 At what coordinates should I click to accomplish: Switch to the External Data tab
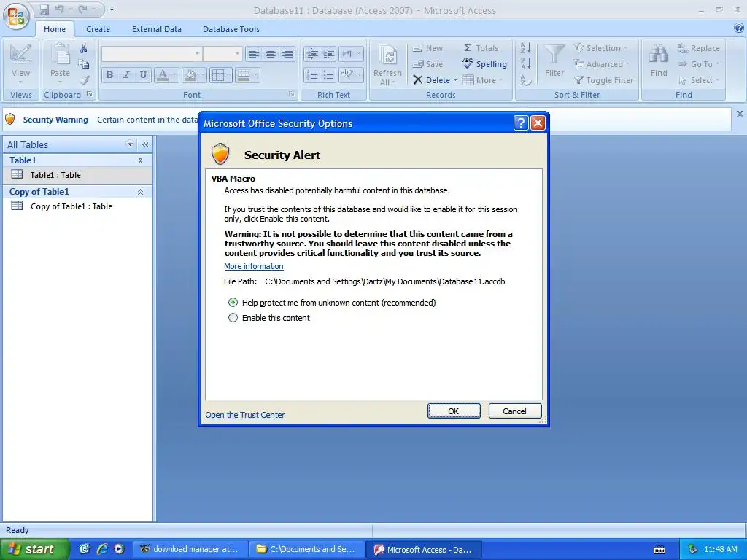[x=157, y=29]
